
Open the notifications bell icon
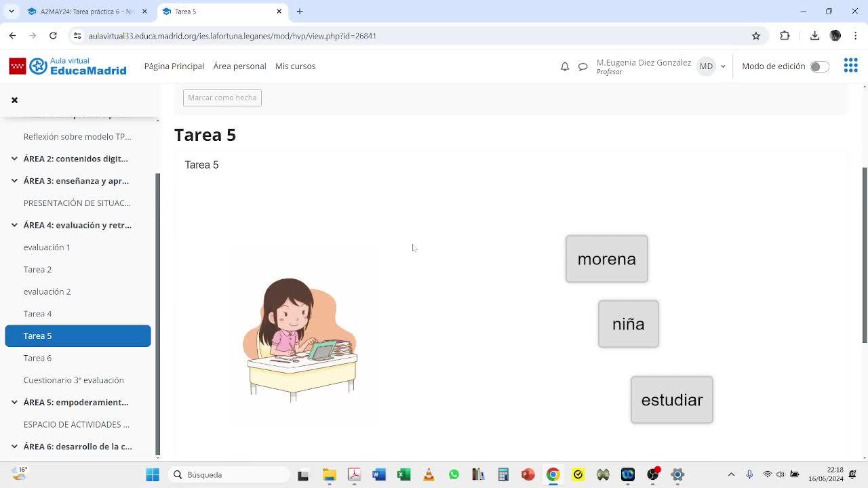(x=564, y=66)
